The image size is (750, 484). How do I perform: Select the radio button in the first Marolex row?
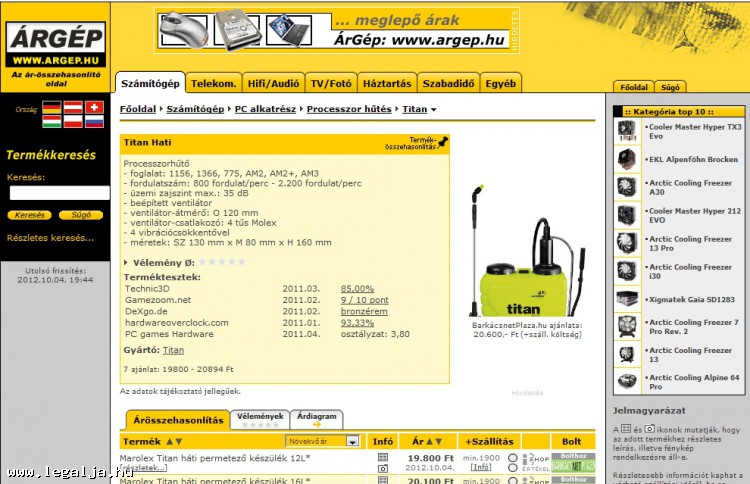[x=513, y=458]
